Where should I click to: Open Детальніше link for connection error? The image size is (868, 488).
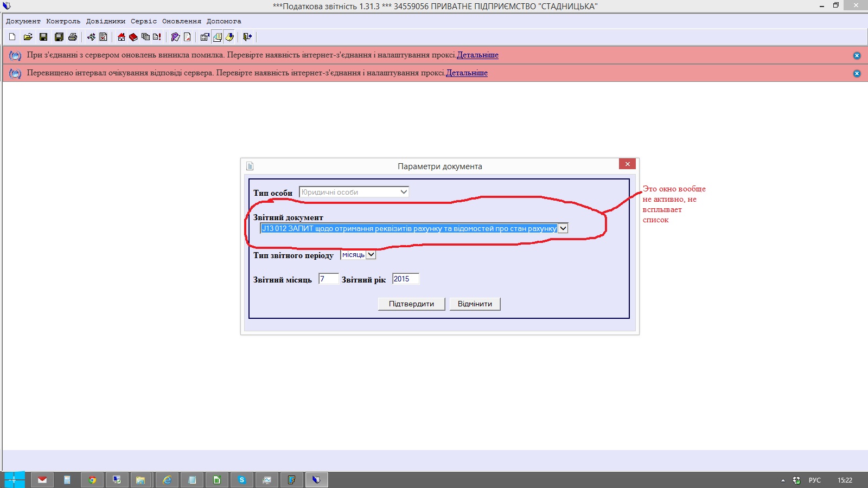coord(477,55)
